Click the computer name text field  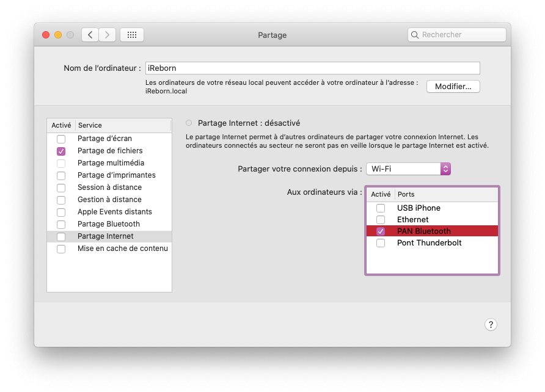point(312,68)
